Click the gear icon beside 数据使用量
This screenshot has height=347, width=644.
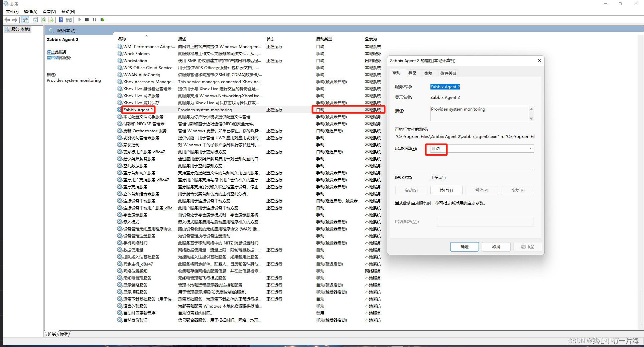pyautogui.click(x=120, y=250)
